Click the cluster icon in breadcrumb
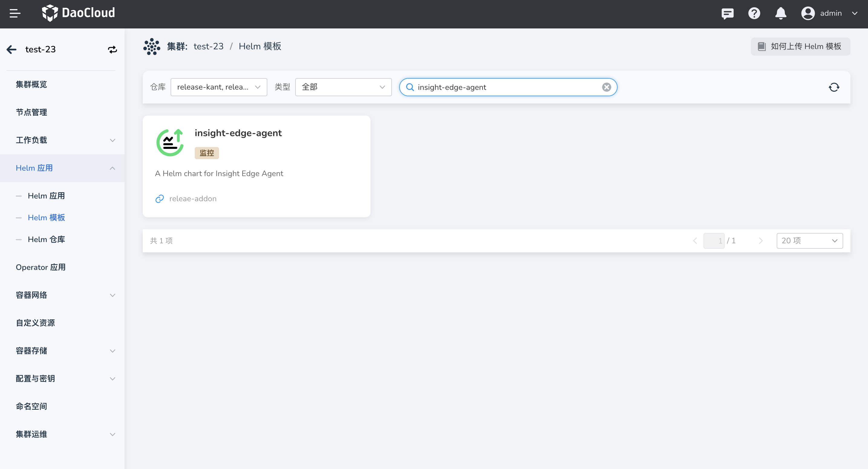The height and width of the screenshot is (469, 868). pos(152,47)
